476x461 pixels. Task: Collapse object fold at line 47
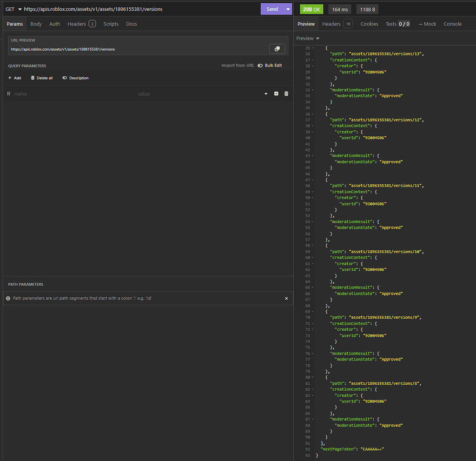tap(313, 180)
